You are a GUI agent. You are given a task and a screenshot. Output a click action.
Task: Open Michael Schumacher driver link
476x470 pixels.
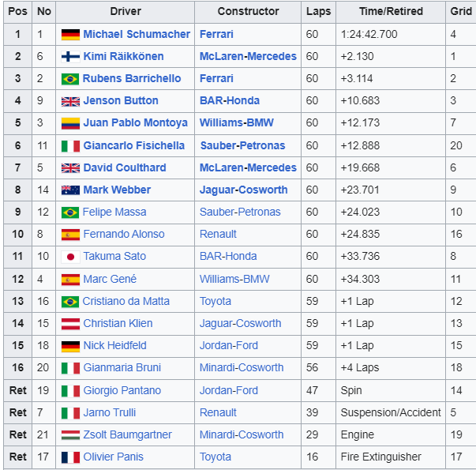[x=137, y=34]
